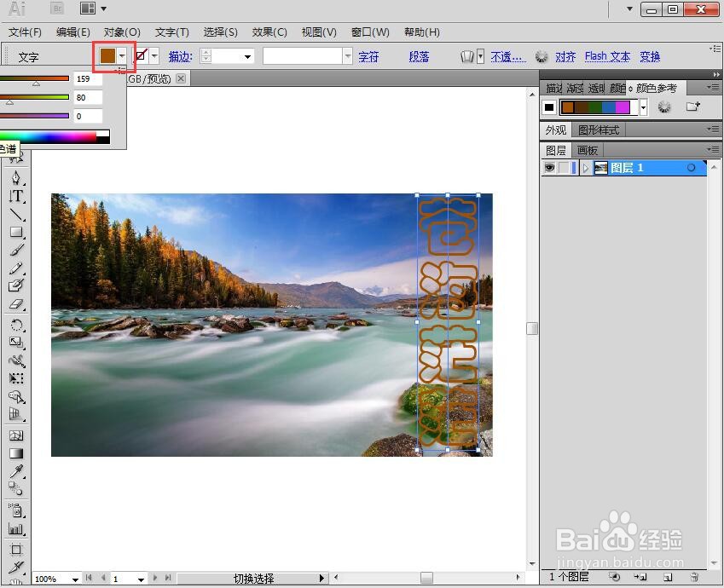Select the Mesh tool

[16, 435]
